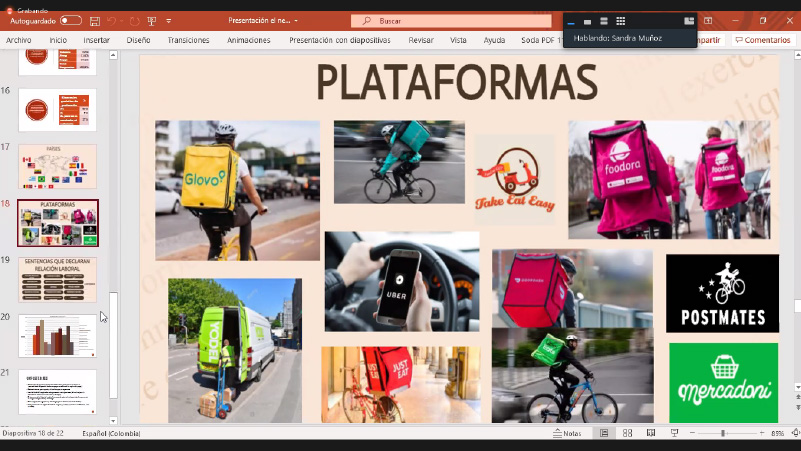Click Español (Colombia) language indicator
The image size is (801, 451).
111,433
